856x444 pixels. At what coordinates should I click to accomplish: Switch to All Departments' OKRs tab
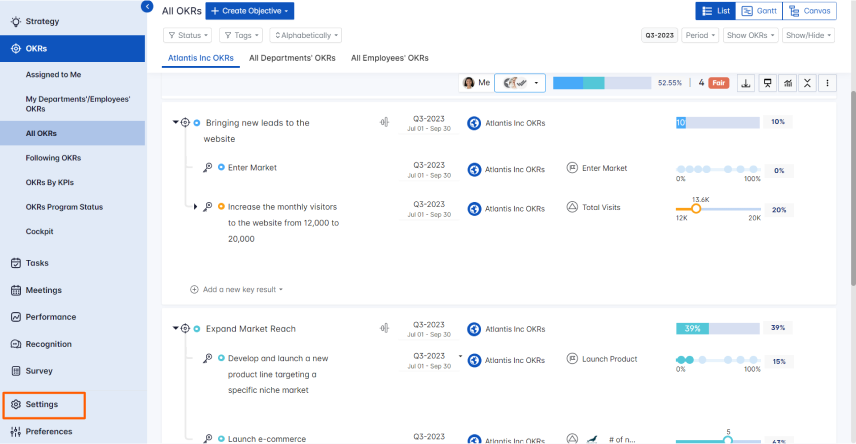tap(292, 58)
